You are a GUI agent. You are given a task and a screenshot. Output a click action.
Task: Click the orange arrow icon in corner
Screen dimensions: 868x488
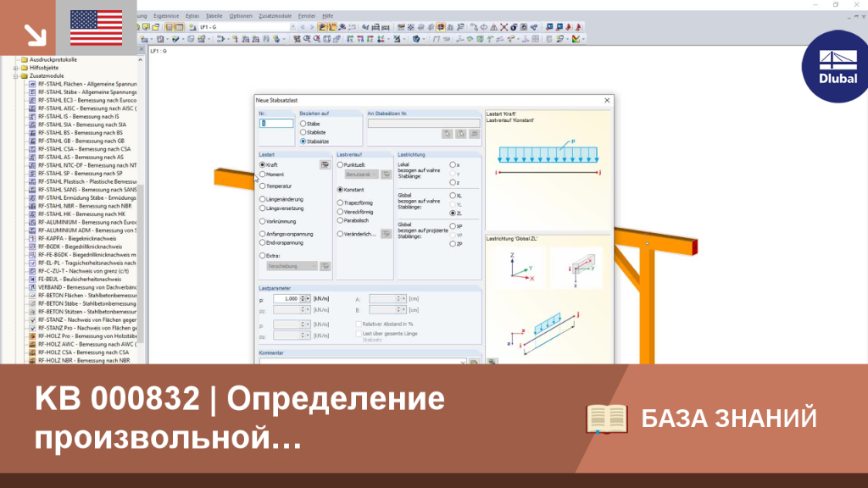point(35,36)
